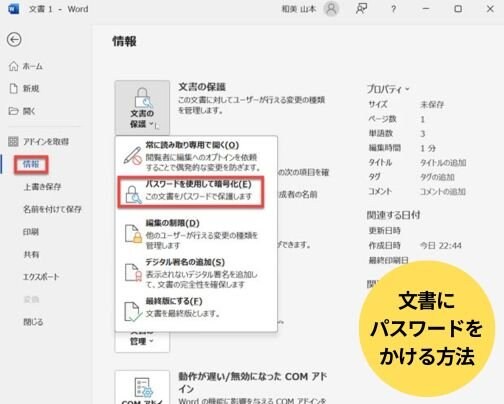
Task: Click タイトルの追加 field
Action: [443, 163]
